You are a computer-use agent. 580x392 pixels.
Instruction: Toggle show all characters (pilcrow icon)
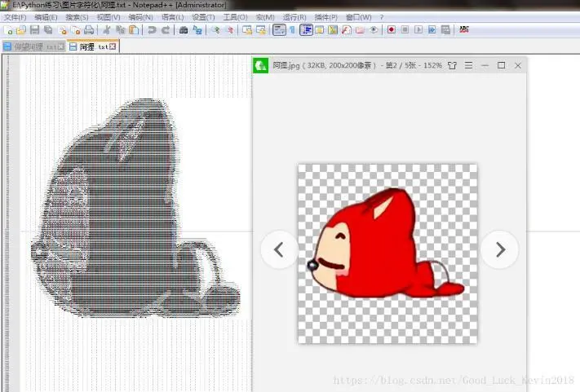[292, 30]
